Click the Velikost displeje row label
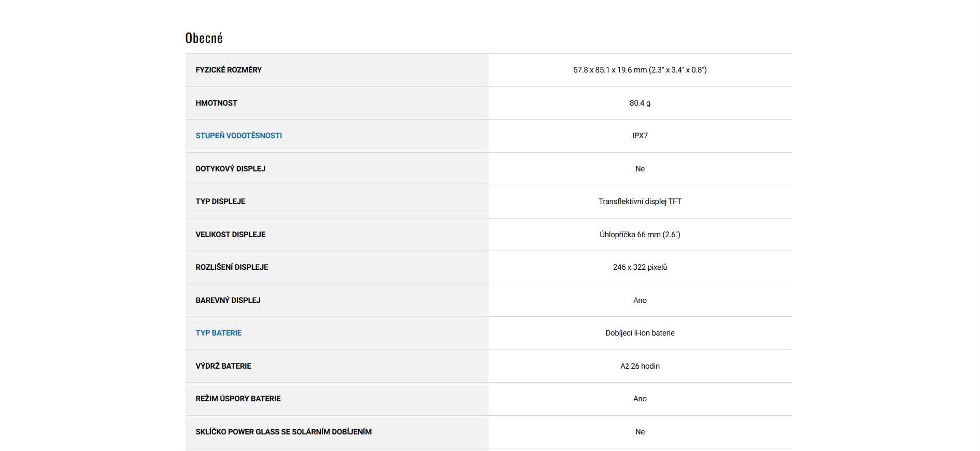This screenshot has width=980, height=451. click(230, 235)
